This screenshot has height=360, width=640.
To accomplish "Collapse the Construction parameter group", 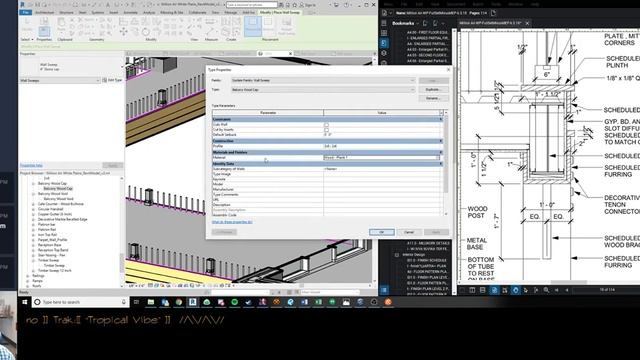I will pos(441,141).
